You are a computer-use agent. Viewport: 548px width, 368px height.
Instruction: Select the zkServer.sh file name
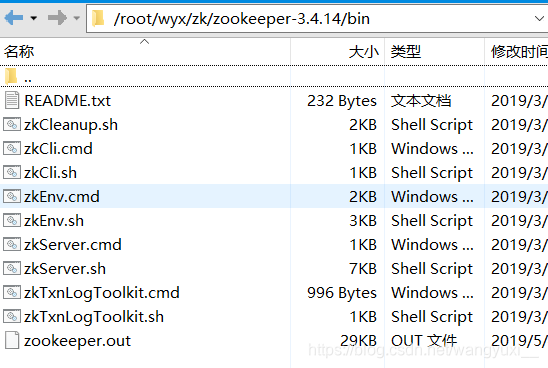(65, 269)
